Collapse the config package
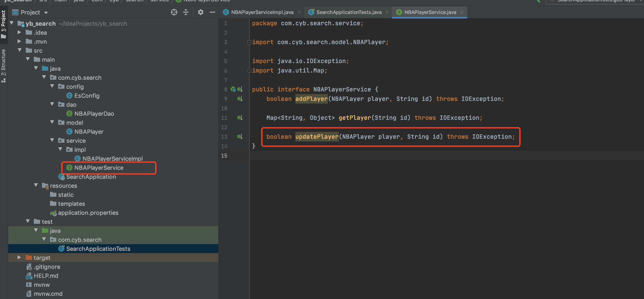This screenshot has height=299, width=644. click(52, 86)
